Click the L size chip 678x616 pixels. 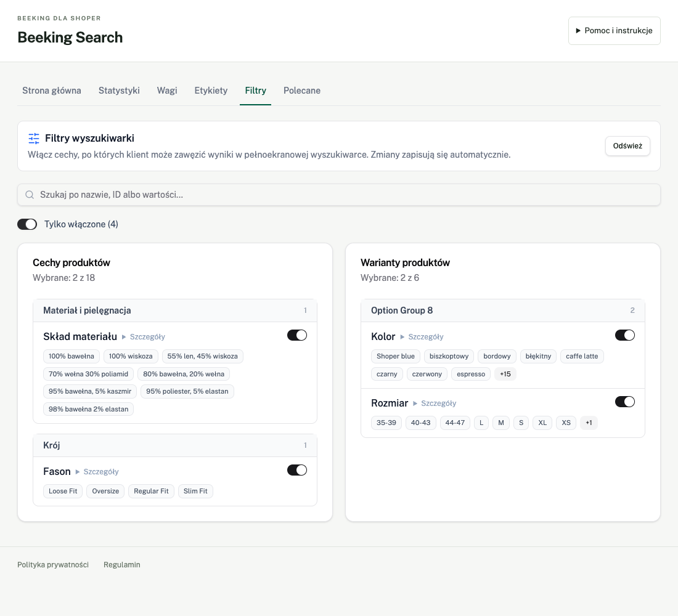pyautogui.click(x=481, y=423)
